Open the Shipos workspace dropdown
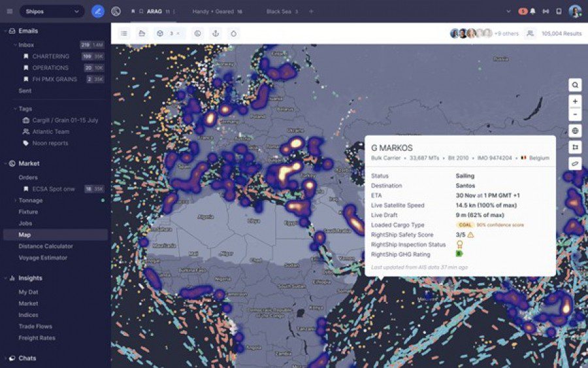588x368 pixels. click(x=52, y=11)
